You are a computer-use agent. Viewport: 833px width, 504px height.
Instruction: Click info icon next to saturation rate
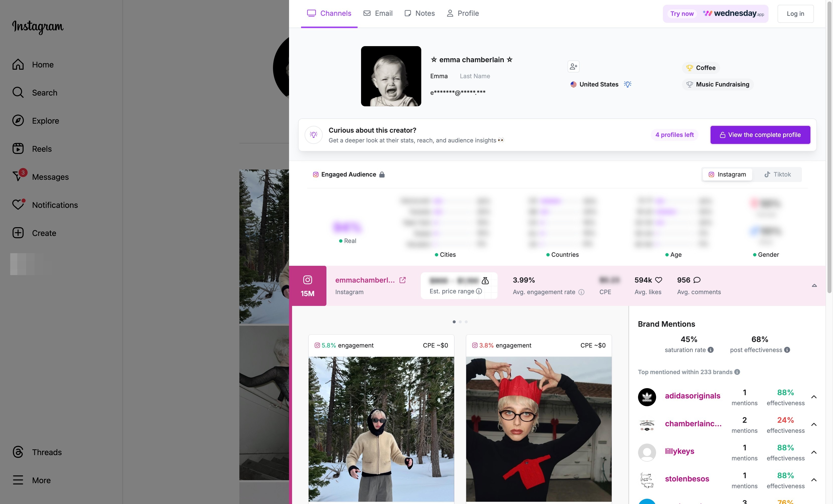(x=711, y=350)
